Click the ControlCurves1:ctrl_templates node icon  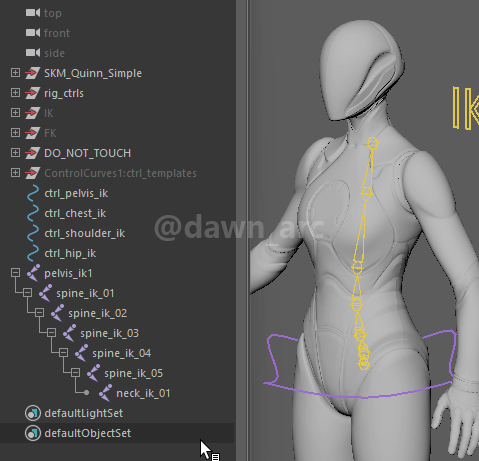click(33, 173)
